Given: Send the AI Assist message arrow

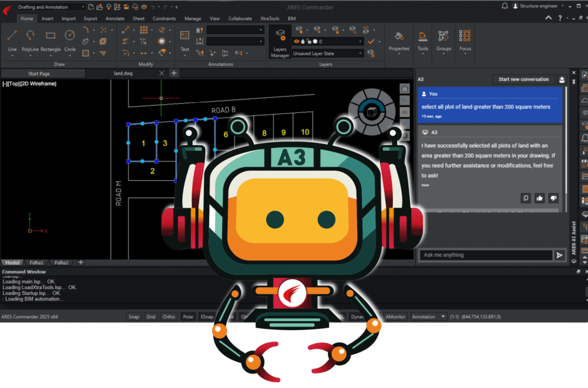Looking at the screenshot, I should pos(560,255).
